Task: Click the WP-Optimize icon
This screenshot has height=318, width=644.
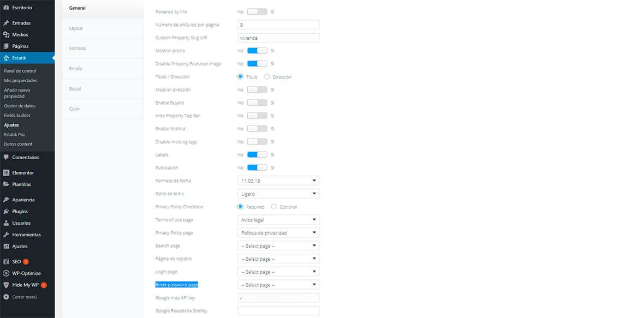Action: [x=6, y=273]
